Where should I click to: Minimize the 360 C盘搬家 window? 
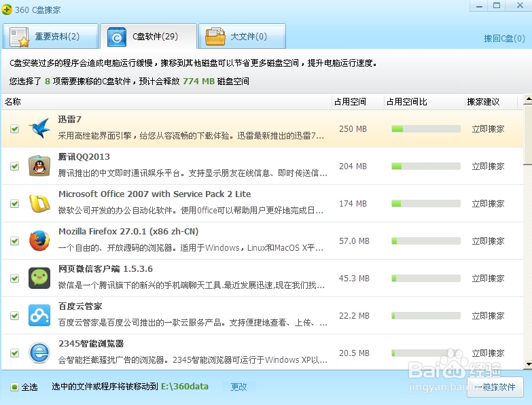[479, 5]
